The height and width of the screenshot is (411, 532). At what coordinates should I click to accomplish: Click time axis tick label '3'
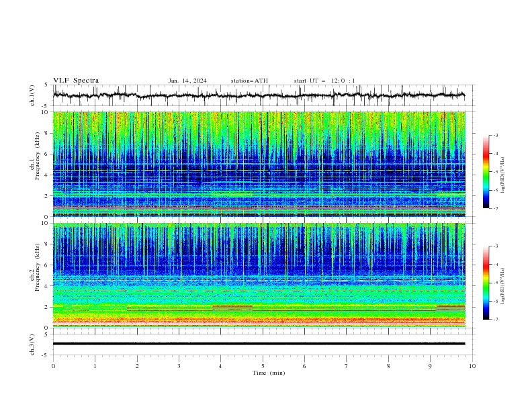(x=179, y=366)
